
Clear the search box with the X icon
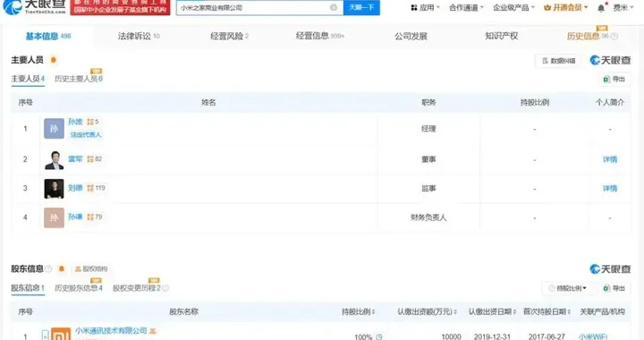click(x=334, y=7)
